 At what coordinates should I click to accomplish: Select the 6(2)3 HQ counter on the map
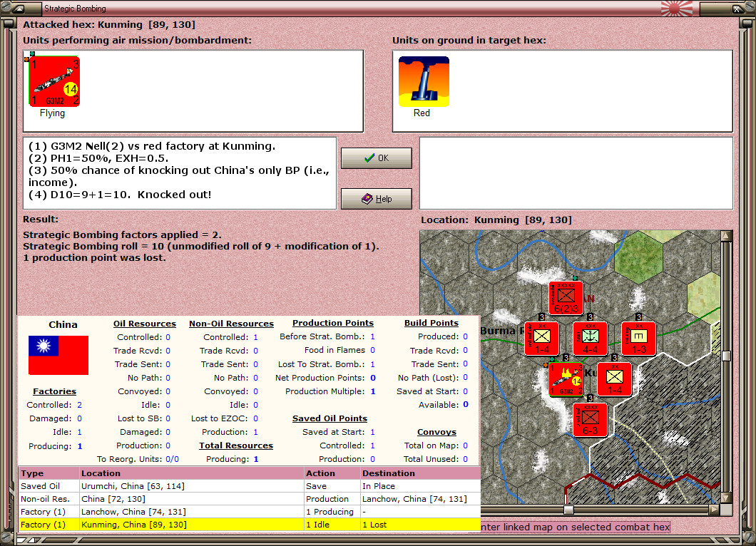pos(566,298)
